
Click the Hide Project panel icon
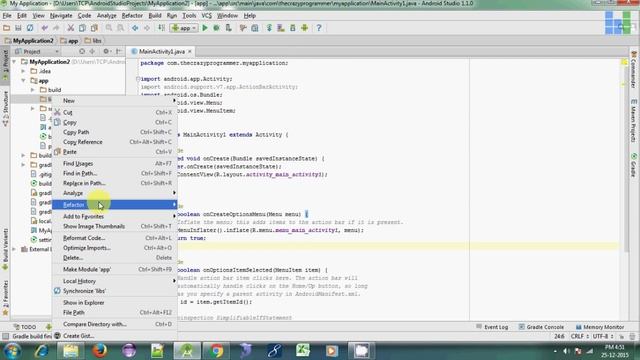(x=119, y=51)
